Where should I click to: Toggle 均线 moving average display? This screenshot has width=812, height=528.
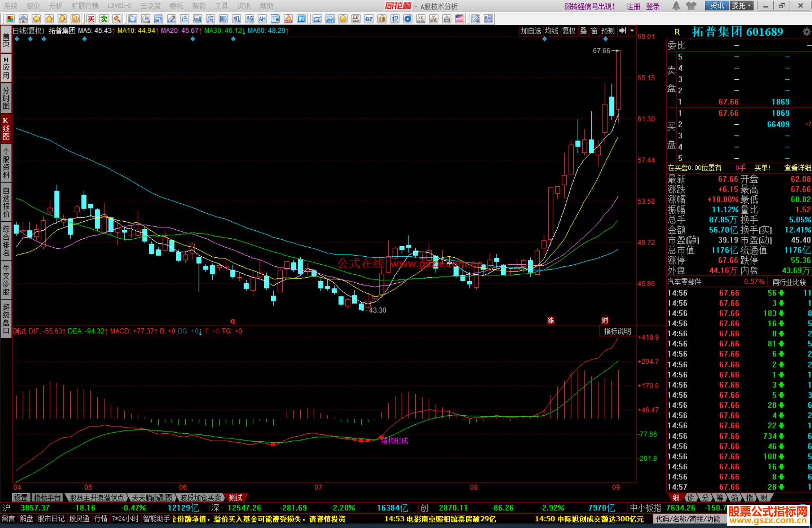coord(551,31)
